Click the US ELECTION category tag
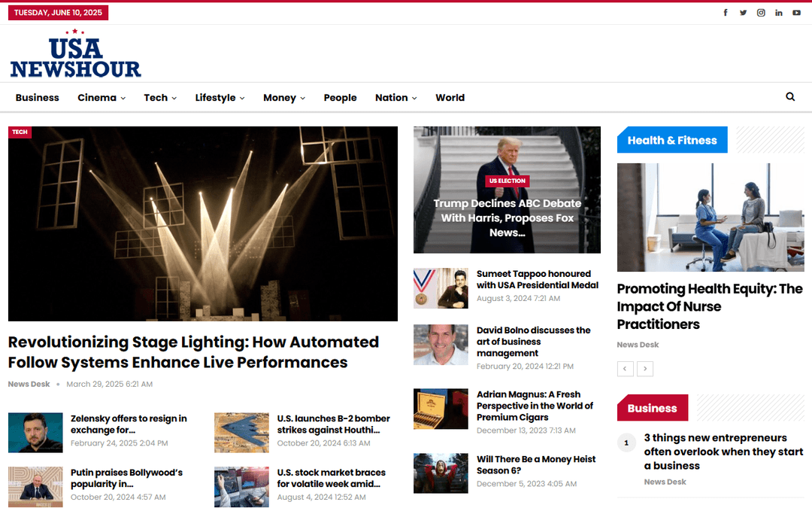The width and height of the screenshot is (812, 508). (x=507, y=181)
